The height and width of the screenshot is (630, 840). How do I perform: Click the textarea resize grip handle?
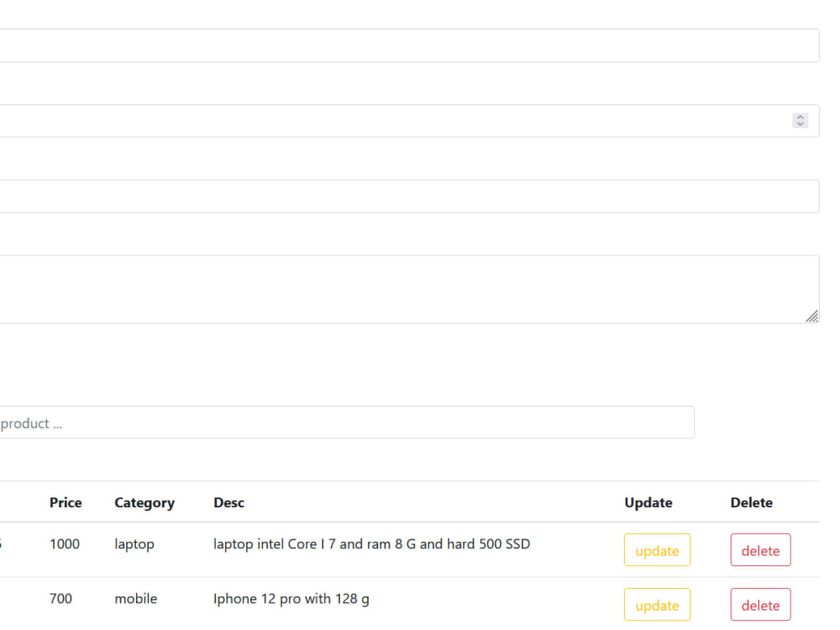point(812,317)
